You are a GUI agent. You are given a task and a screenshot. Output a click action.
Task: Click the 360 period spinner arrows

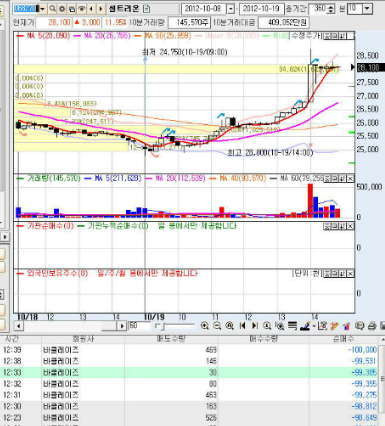[330, 9]
